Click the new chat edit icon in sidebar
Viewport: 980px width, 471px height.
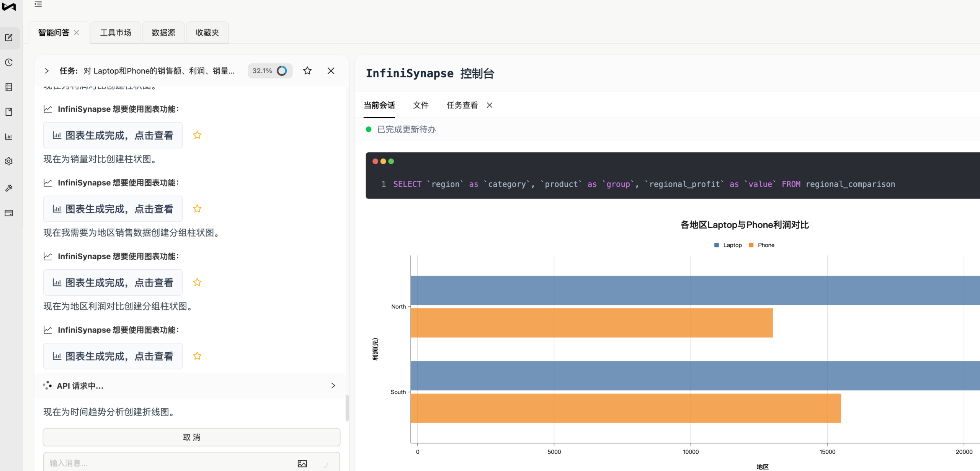click(9, 38)
